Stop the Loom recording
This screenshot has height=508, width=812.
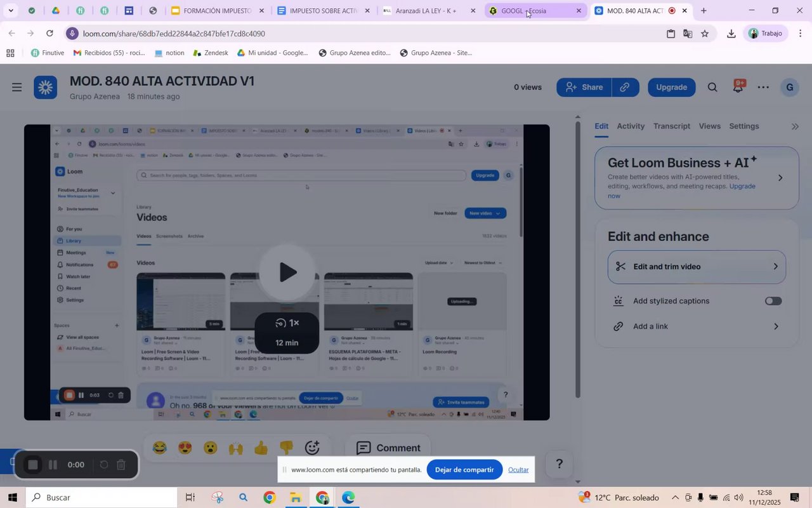pyautogui.click(x=33, y=465)
